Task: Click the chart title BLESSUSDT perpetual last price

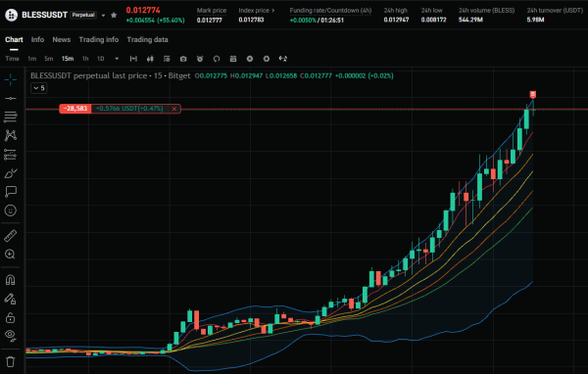Action: (89, 75)
